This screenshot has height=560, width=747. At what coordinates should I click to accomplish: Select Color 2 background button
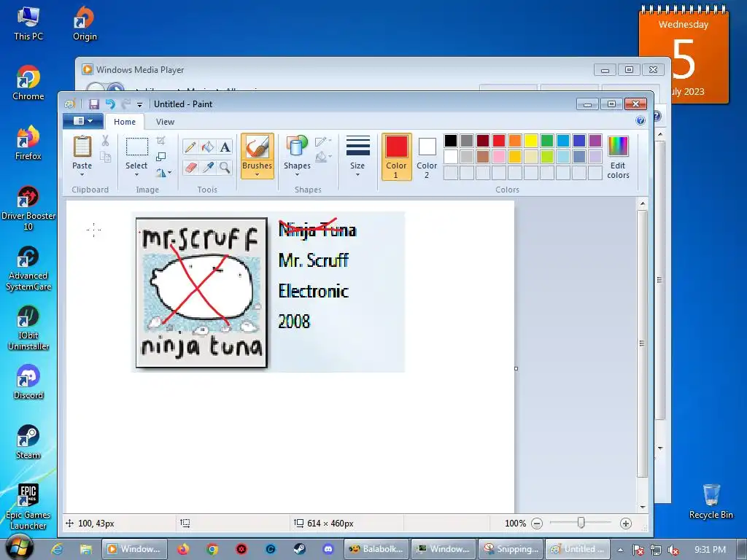coord(427,157)
